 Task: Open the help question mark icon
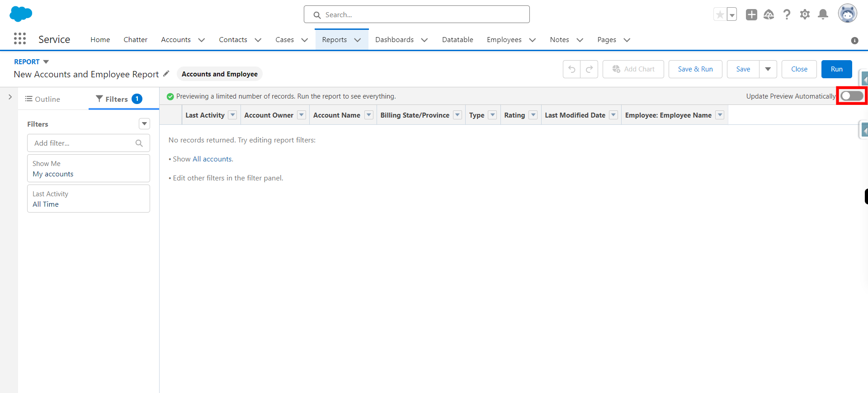787,14
